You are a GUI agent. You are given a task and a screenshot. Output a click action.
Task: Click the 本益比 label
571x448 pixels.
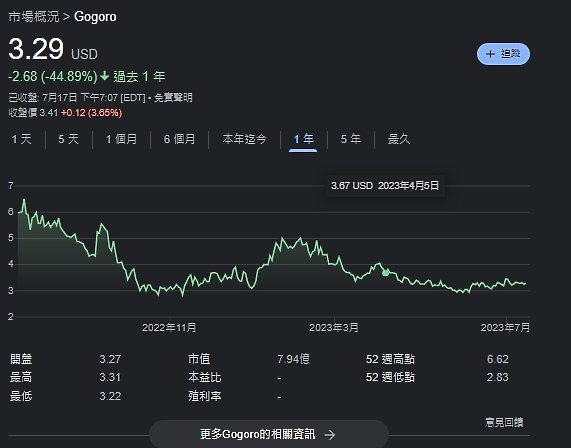205,377
